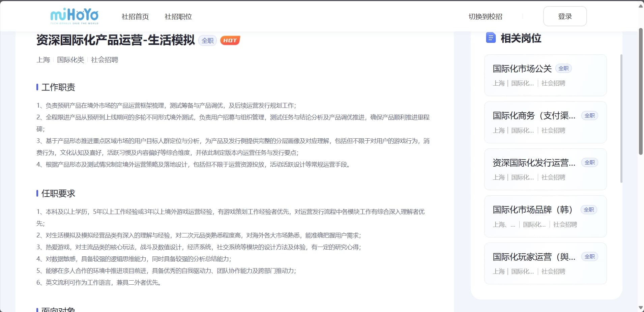Screen dimensions: 644x312
Task: Click the related jobs panel scrollbar
Action: point(621,118)
